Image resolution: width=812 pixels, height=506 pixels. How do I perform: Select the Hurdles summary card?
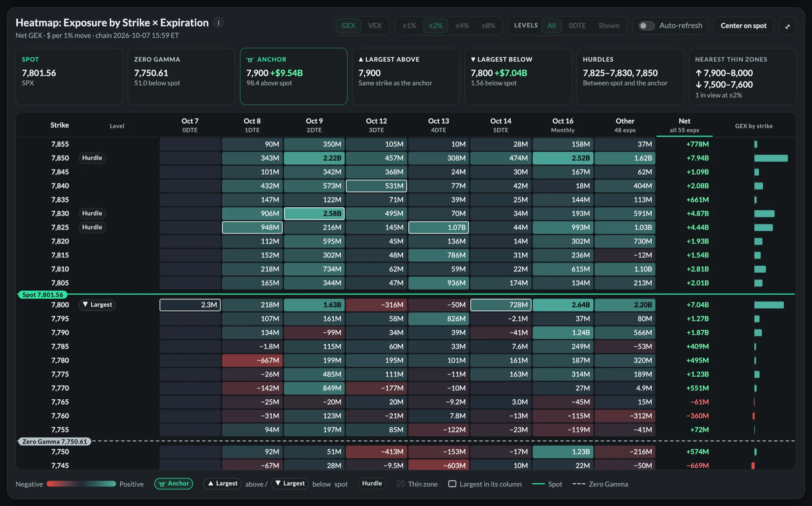point(630,76)
